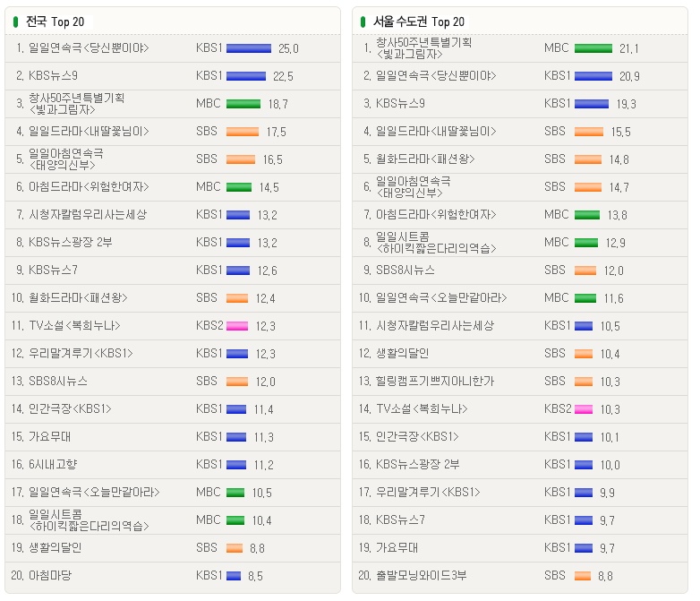Select 가요무대 in the 전국 list
The height and width of the screenshot is (601, 700).
click(49, 436)
